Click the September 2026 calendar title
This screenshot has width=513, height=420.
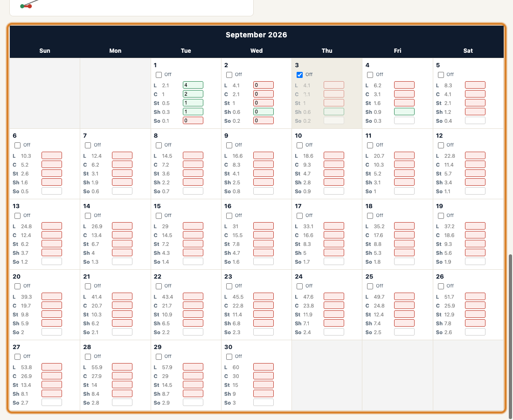pyautogui.click(x=256, y=35)
